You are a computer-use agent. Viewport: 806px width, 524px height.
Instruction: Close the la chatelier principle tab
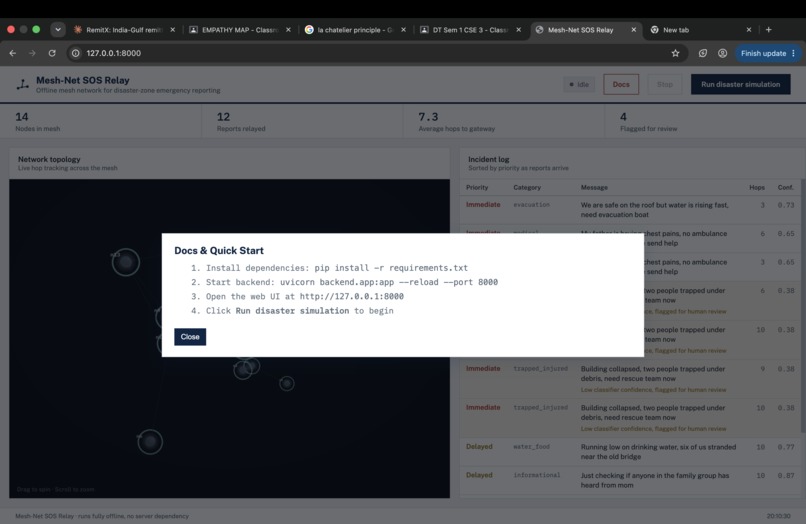pos(404,30)
